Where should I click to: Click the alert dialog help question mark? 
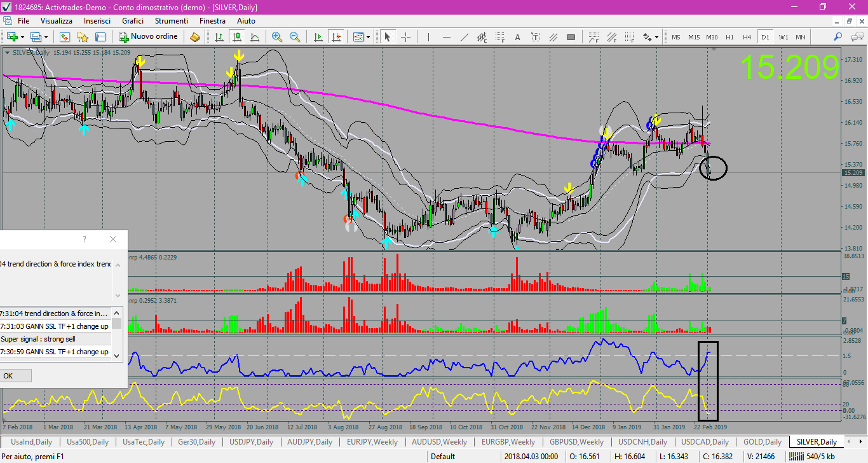click(x=85, y=239)
